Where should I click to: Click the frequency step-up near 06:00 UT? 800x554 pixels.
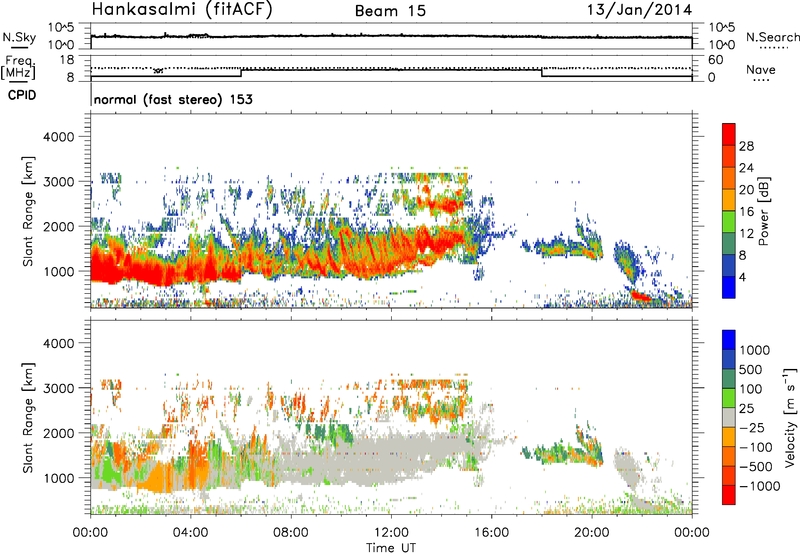[x=241, y=73]
